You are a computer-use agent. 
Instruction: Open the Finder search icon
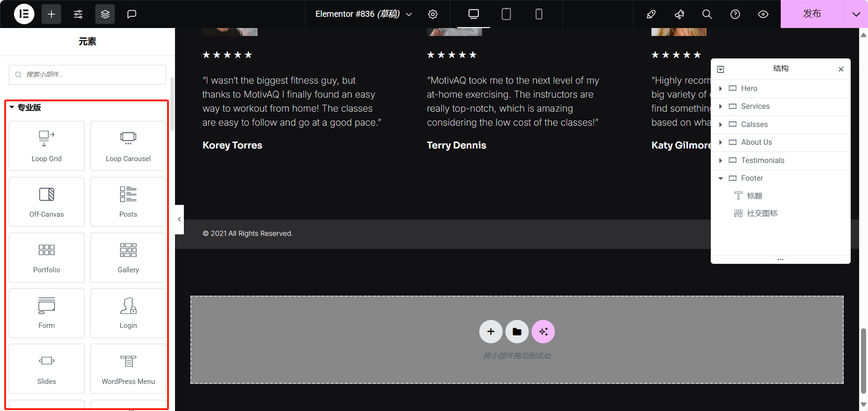pyautogui.click(x=707, y=14)
